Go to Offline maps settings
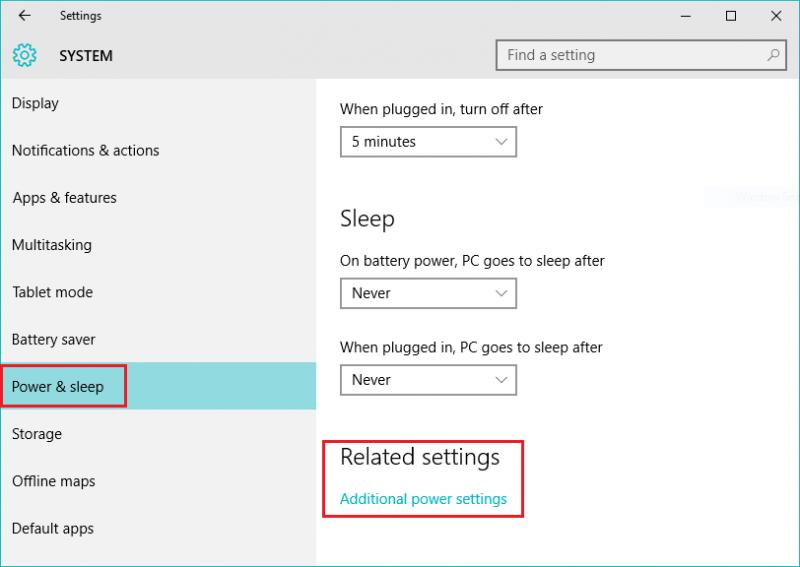Screen dimensions: 800x567 [54, 482]
